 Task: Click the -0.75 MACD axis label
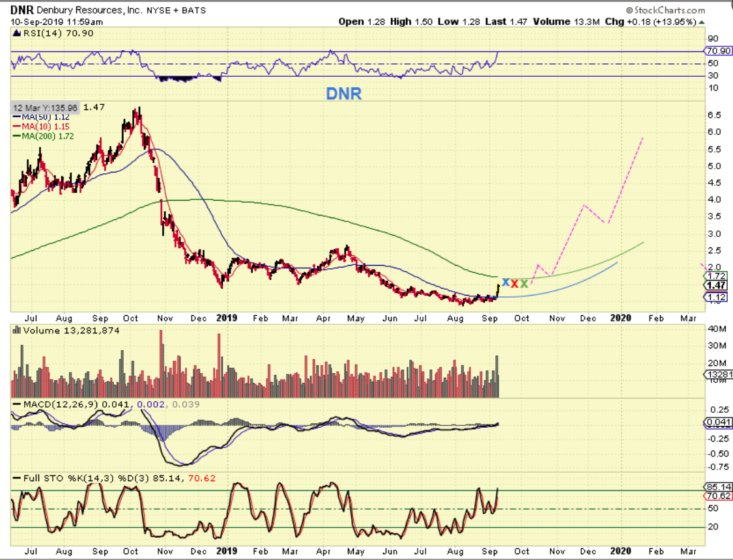[718, 467]
